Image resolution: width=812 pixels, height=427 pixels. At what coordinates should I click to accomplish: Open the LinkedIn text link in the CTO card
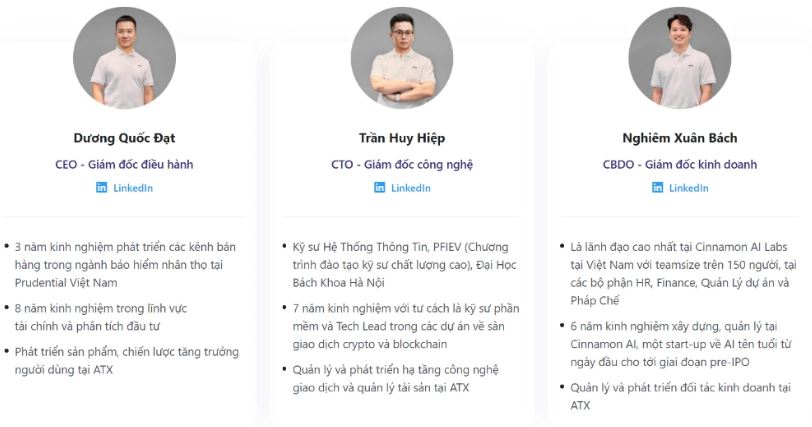[411, 188]
